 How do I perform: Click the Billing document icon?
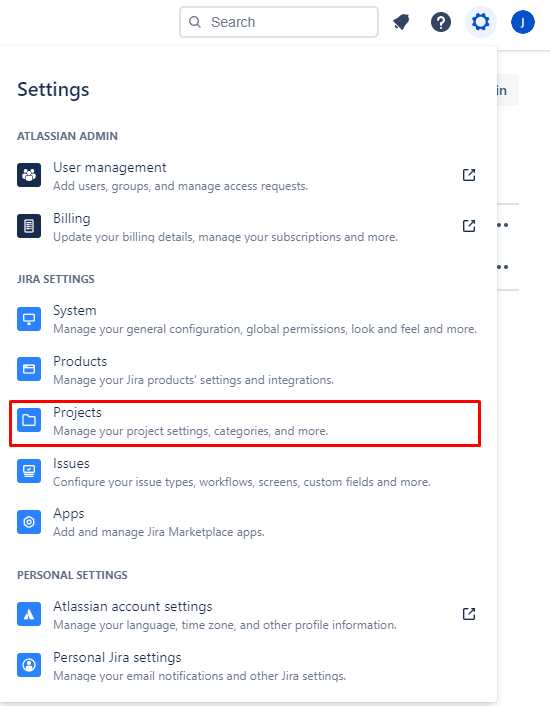coord(29,226)
